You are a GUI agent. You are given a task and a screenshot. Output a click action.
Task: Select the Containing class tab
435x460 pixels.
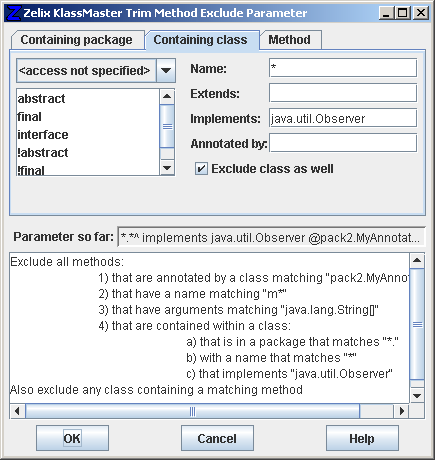(202, 40)
